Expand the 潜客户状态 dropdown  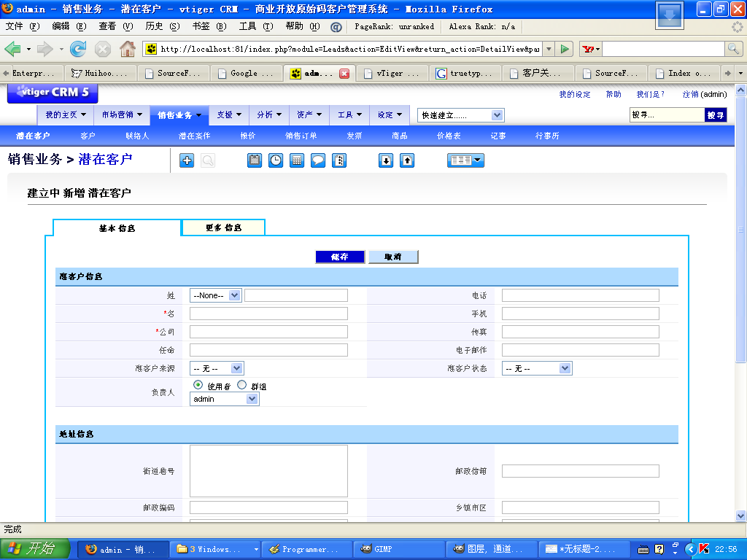click(536, 368)
